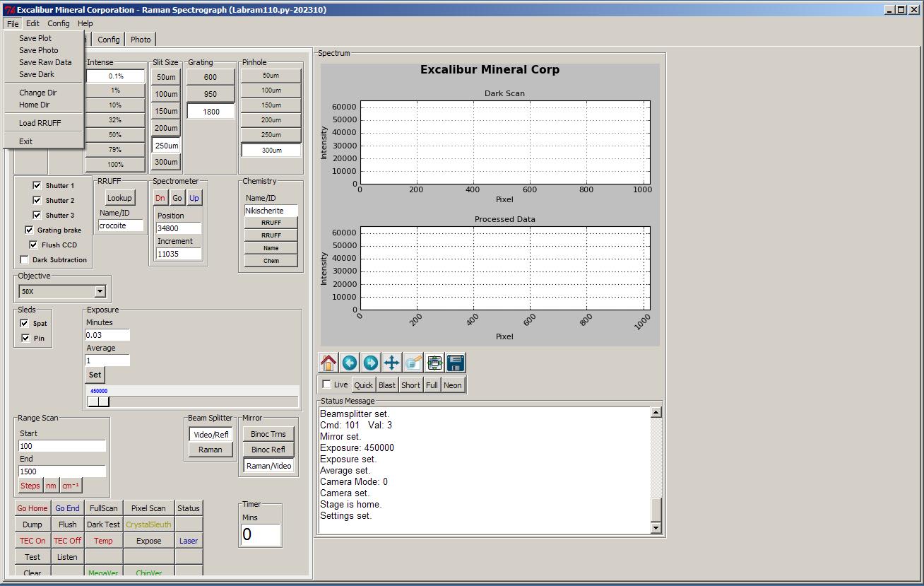This screenshot has width=924, height=586.
Task: Click the Home icon in plot toolbar
Action: point(328,363)
